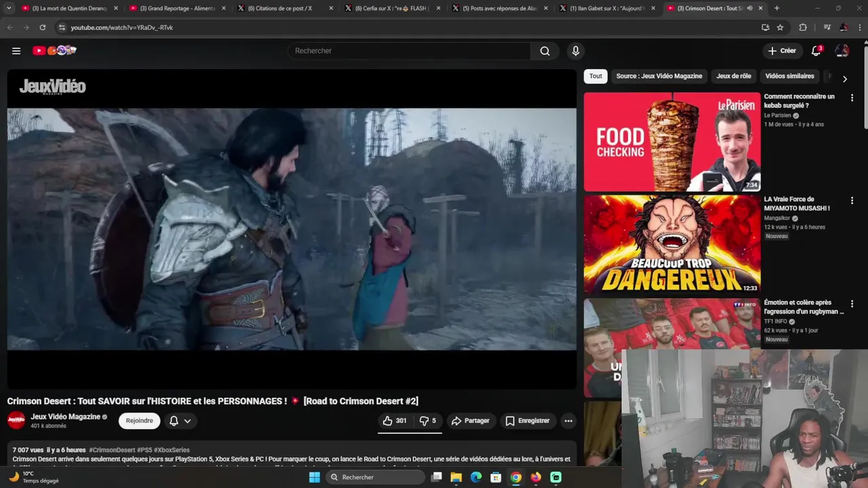Select the Source : Jeux Vidéo Magazine chip

(659, 76)
